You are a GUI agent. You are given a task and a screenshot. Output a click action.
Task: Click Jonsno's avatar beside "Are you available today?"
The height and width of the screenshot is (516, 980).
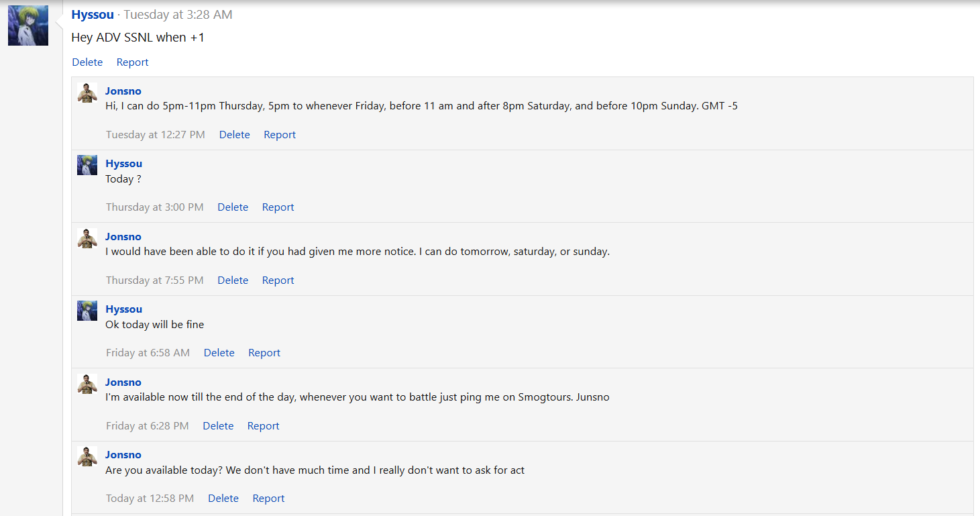(x=87, y=456)
